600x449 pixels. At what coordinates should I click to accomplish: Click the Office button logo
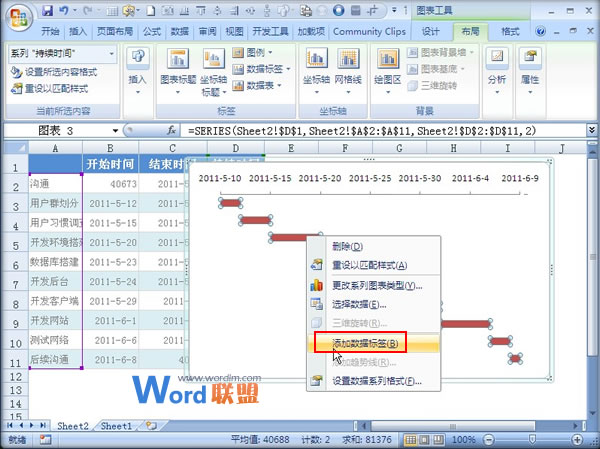pyautogui.click(x=18, y=18)
